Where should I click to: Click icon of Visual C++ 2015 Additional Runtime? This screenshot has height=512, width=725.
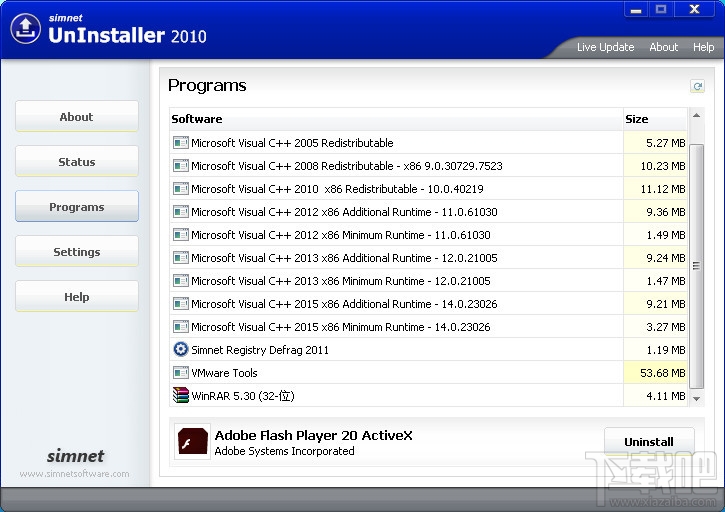point(181,304)
